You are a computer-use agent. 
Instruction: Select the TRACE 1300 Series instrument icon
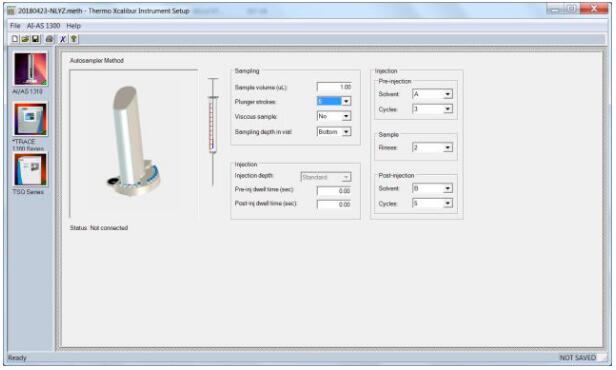30,119
